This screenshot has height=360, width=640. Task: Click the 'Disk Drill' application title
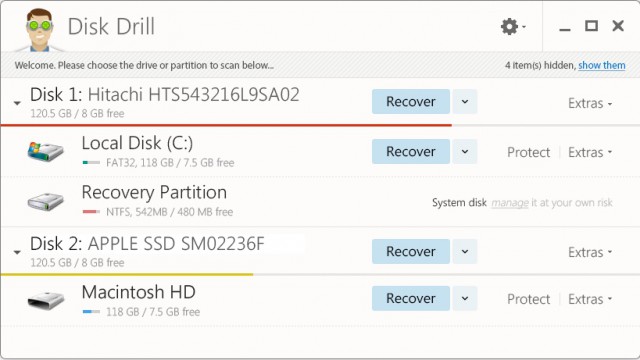(x=111, y=27)
